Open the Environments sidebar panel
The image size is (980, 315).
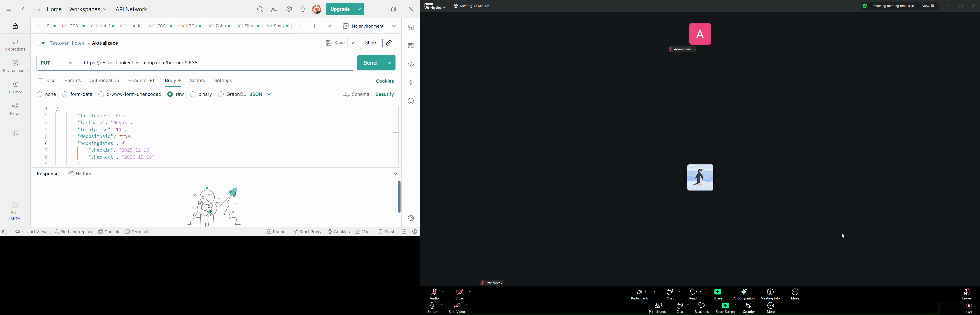[15, 66]
